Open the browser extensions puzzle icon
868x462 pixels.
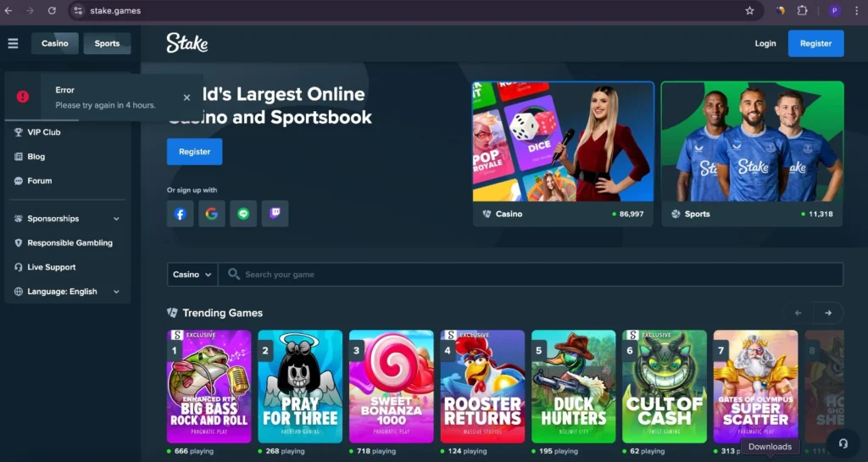coord(803,11)
